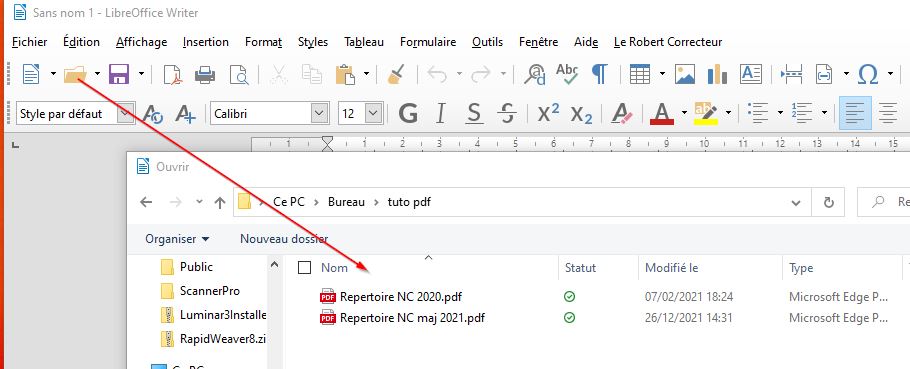This screenshot has height=369, width=910.
Task: Insert table grid icon
Action: pyautogui.click(x=640, y=74)
